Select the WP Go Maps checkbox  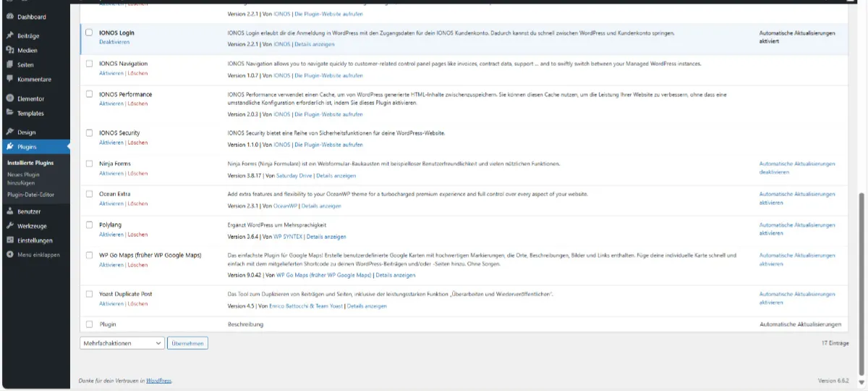(x=89, y=256)
